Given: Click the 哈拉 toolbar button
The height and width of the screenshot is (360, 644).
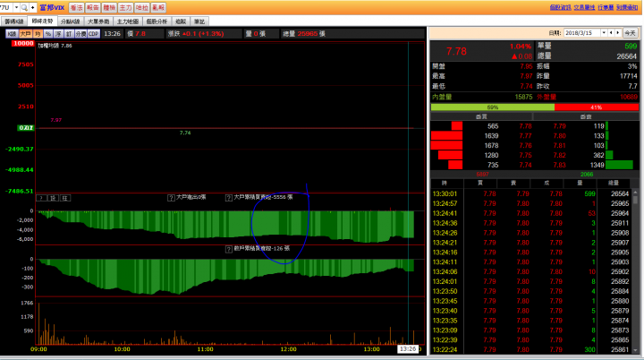Looking at the screenshot, I should (x=142, y=7).
